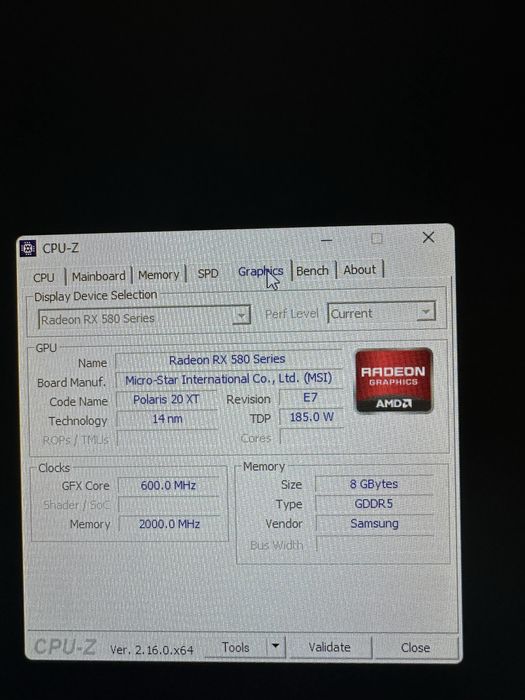Click the TDP value 185.0 W

[311, 417]
